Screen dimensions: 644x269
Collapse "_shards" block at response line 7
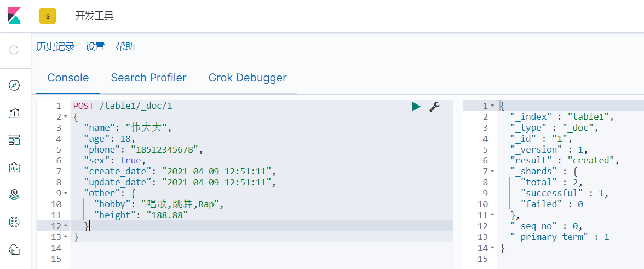tap(492, 171)
